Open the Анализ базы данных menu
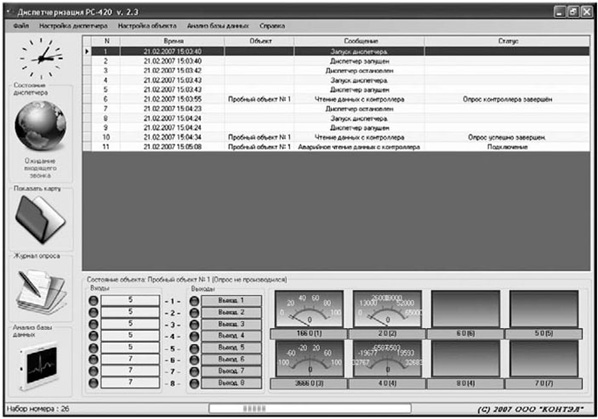This screenshot has width=598, height=419. tap(218, 26)
